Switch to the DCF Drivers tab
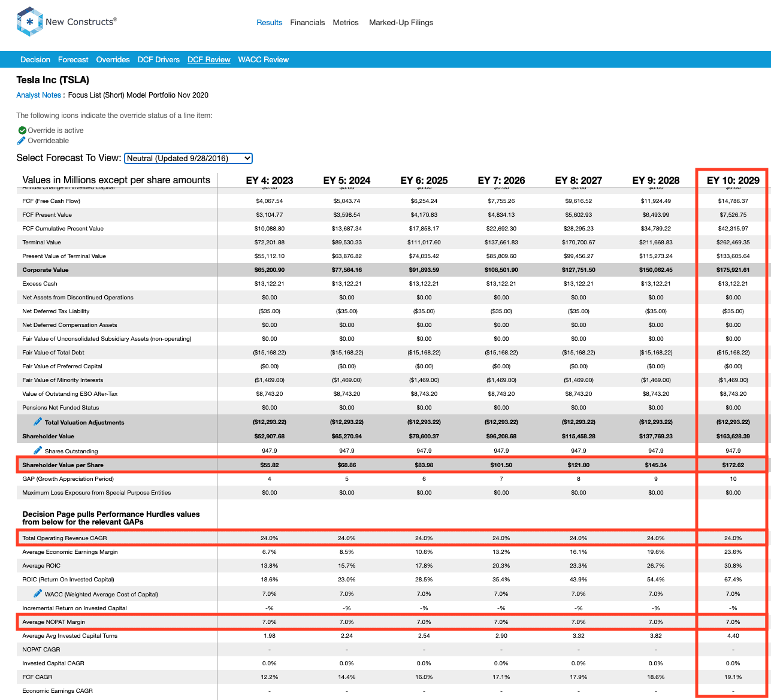This screenshot has width=771, height=700. pyautogui.click(x=159, y=60)
